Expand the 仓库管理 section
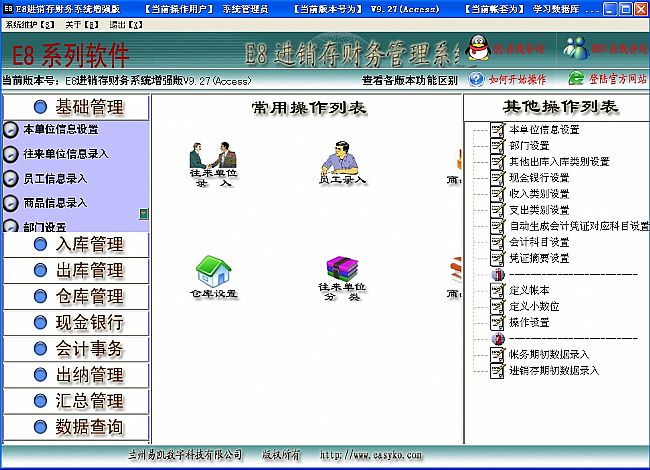 [x=76, y=297]
